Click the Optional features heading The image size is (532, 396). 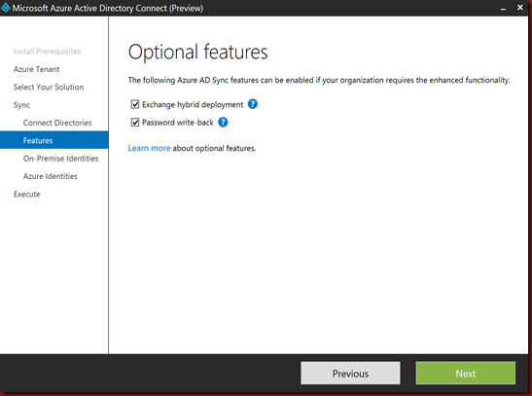(x=197, y=52)
